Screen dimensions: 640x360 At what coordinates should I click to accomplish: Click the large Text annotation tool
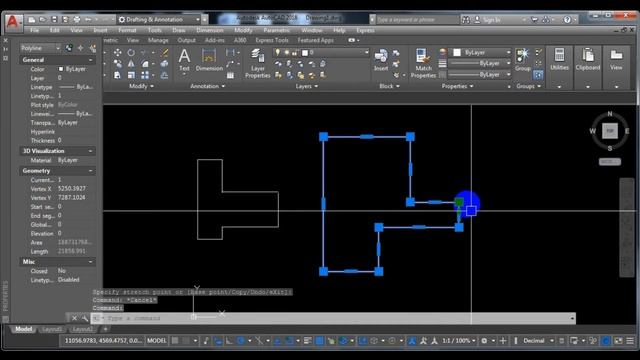[184, 60]
